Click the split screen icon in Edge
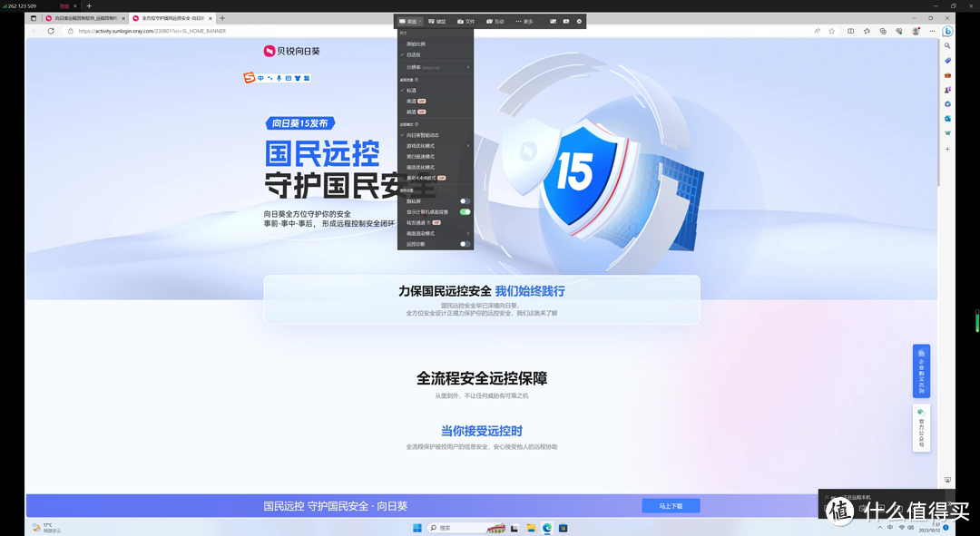 coord(850,31)
